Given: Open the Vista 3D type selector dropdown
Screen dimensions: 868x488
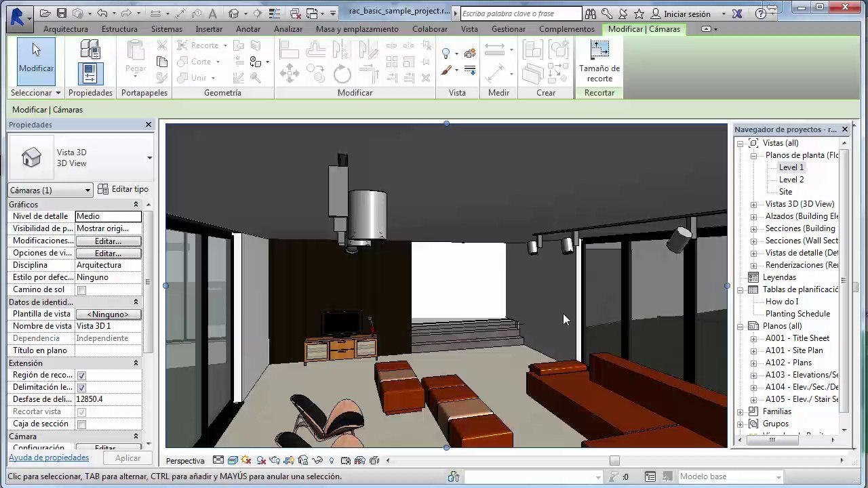Looking at the screenshot, I should (x=150, y=158).
